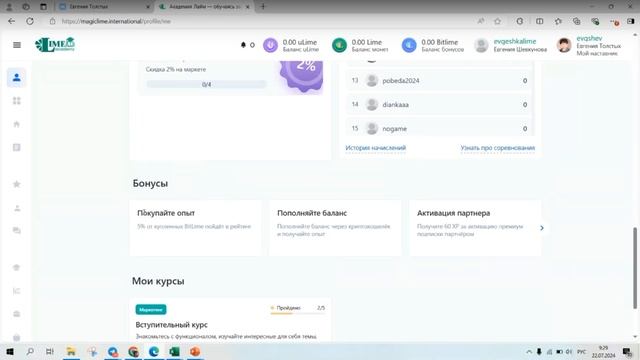Click the green Lime coin balance icon
Screen dimensions: 640x360
(339, 45)
